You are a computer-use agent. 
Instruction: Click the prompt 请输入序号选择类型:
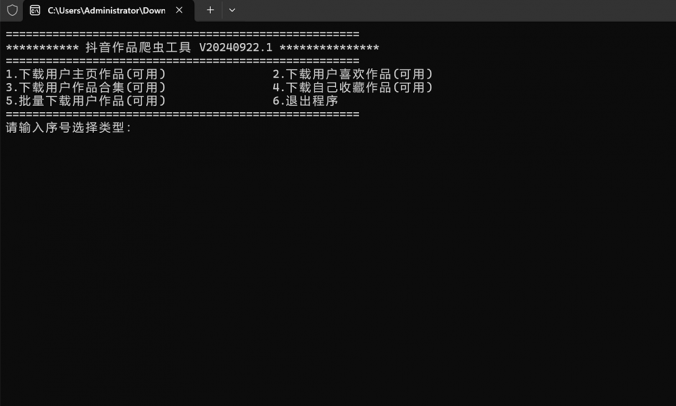(69, 128)
